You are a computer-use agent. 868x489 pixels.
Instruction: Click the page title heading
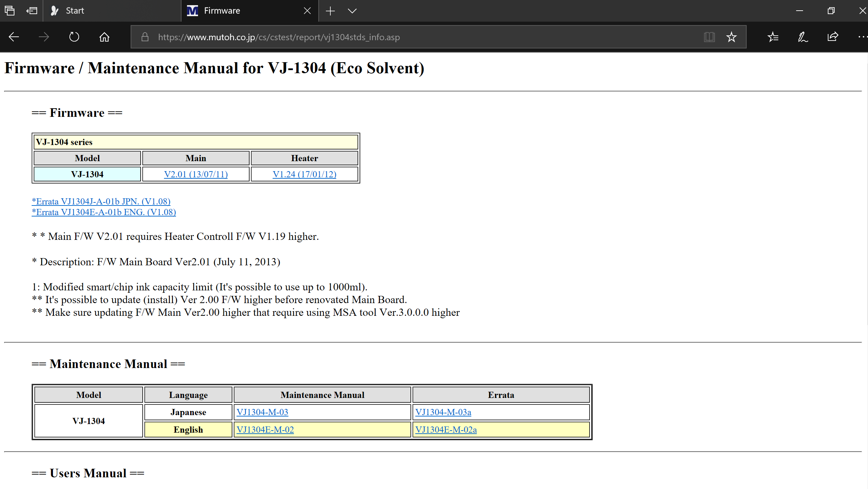[x=215, y=68]
